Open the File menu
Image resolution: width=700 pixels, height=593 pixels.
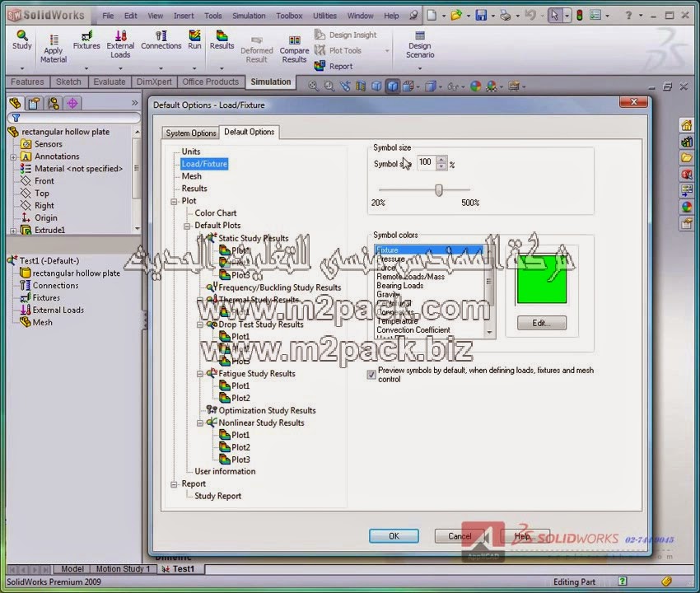point(108,16)
